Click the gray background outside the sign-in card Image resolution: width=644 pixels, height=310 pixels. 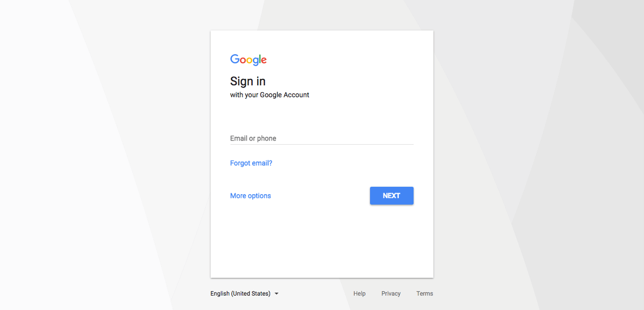(x=107, y=161)
